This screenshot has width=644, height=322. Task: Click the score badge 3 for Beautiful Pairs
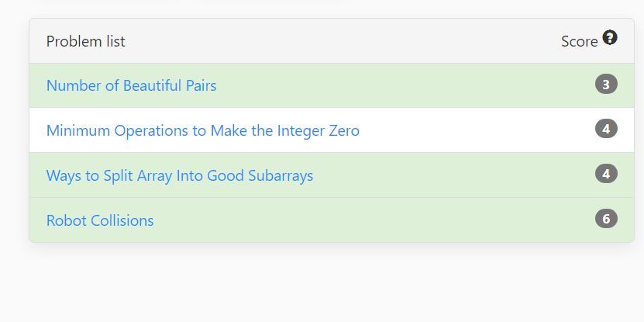606,85
